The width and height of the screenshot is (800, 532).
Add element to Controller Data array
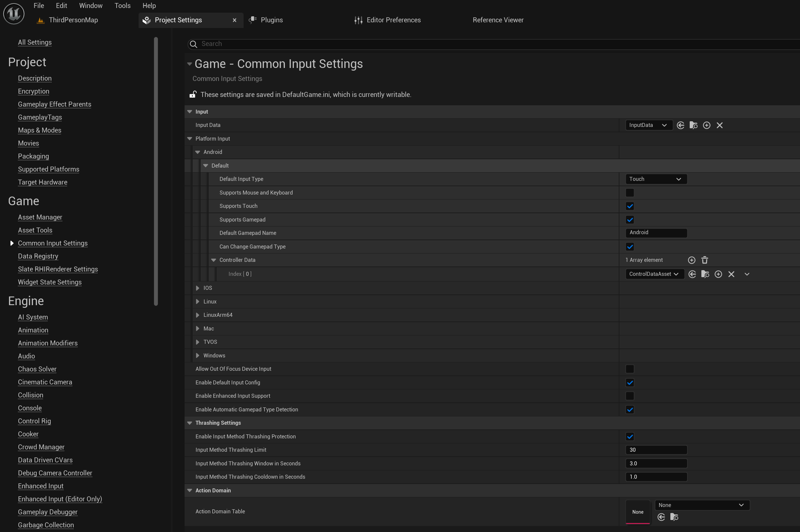click(691, 260)
